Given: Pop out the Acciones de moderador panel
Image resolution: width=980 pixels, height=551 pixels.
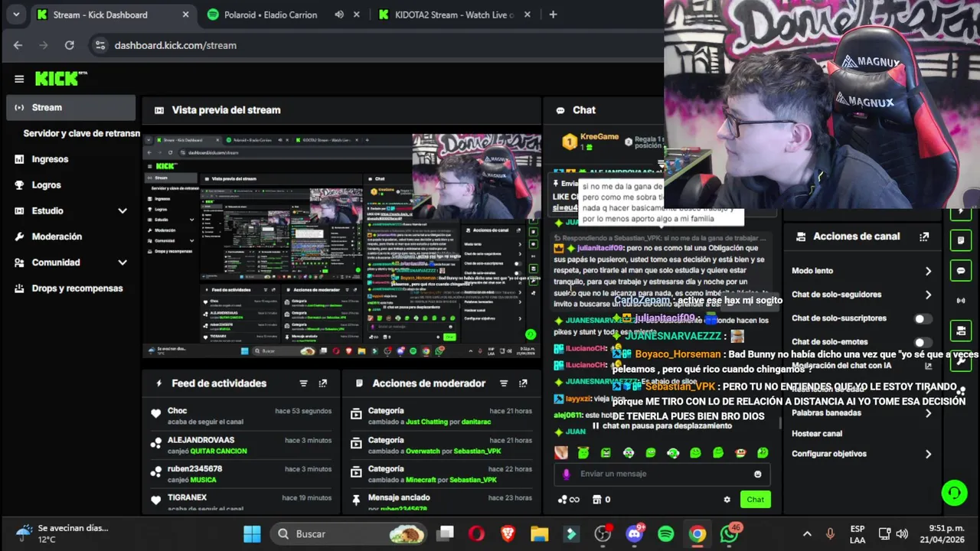Looking at the screenshot, I should 523,383.
